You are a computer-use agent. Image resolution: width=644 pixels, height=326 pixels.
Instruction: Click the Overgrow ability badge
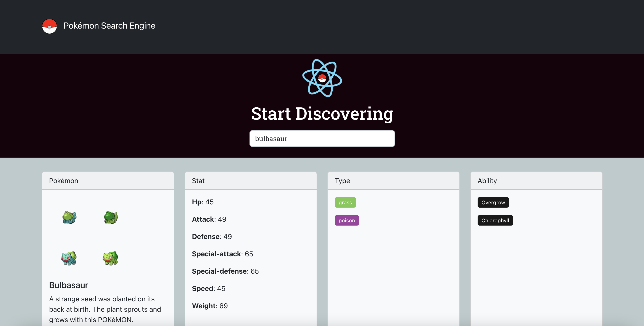point(493,202)
